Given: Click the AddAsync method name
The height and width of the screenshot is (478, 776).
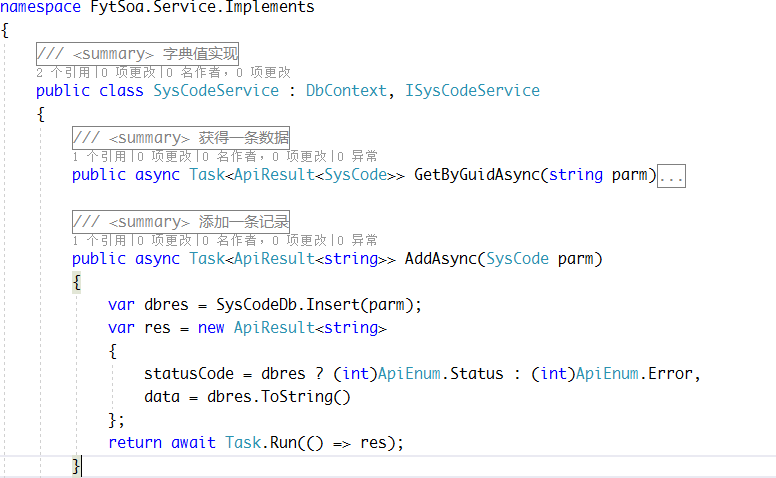Looking at the screenshot, I should tap(440, 259).
